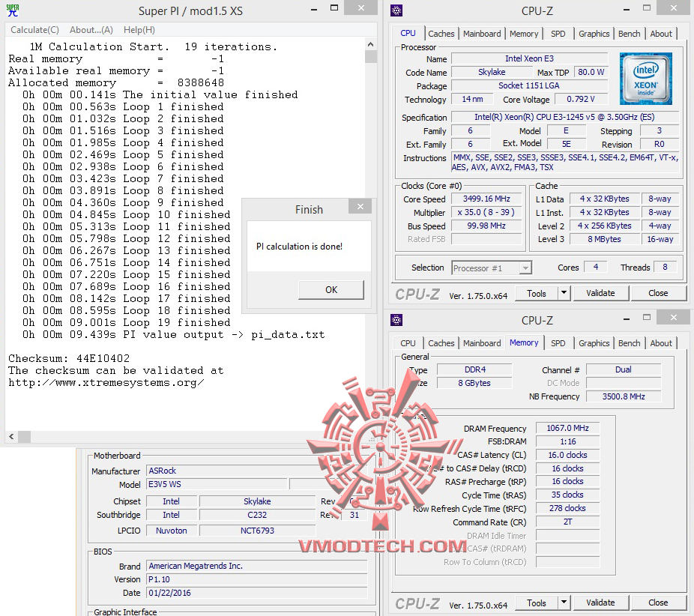Screen dimensions: 694x616
Task: Switch to SPD tab in upper CPU-Z window
Action: [x=558, y=34]
